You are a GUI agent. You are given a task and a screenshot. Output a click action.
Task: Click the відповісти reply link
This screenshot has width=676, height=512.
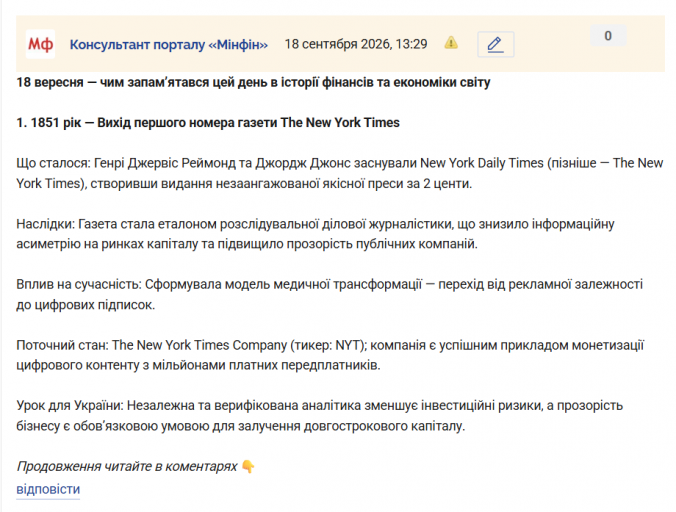pyautogui.click(x=48, y=489)
